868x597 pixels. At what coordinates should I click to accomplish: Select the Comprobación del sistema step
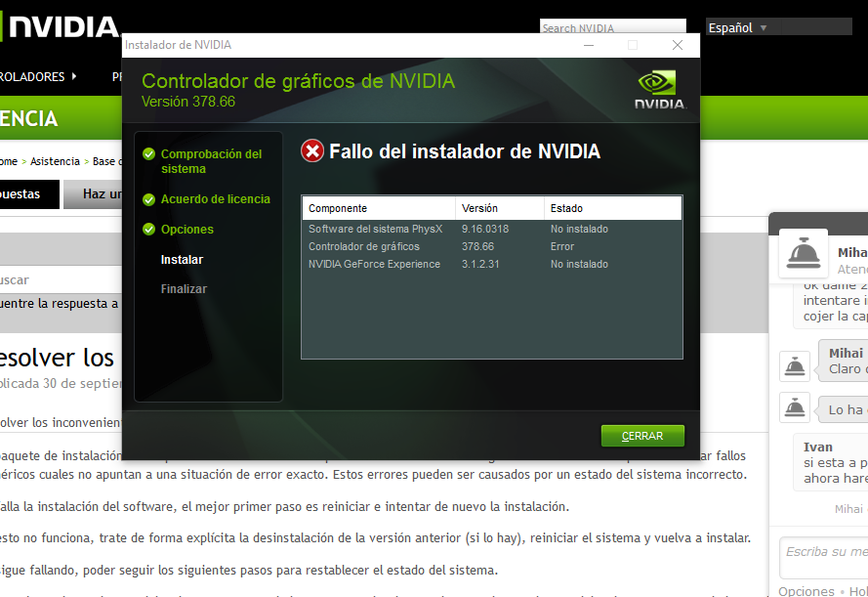(211, 161)
